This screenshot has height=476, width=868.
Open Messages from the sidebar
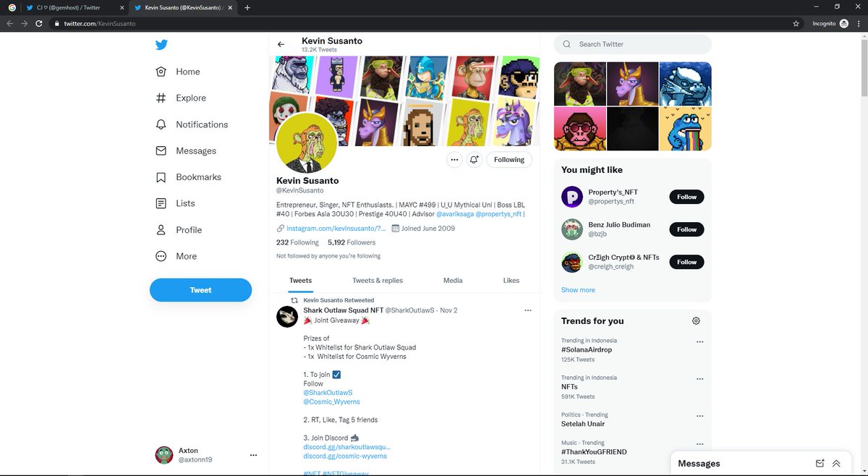(186, 150)
